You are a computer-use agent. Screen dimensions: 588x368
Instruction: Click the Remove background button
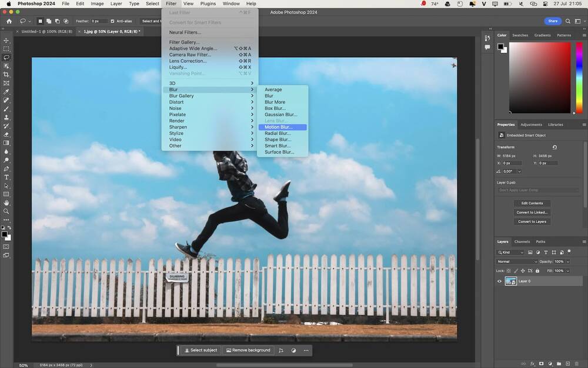249,350
